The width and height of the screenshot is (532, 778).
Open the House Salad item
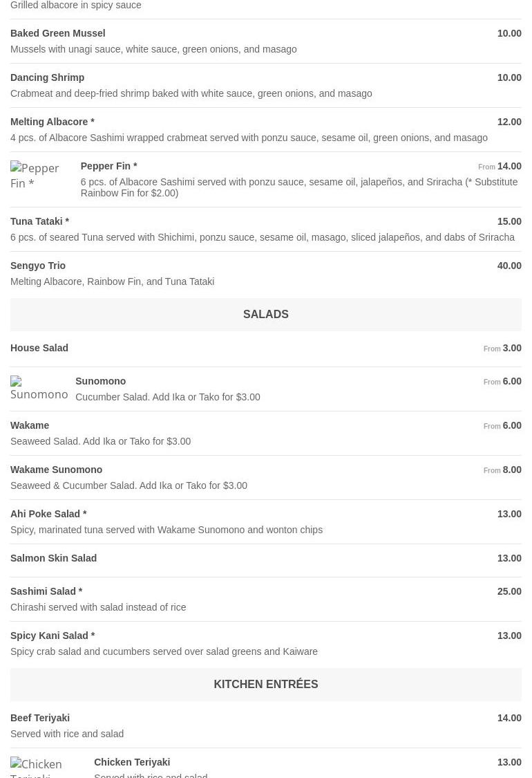39,348
